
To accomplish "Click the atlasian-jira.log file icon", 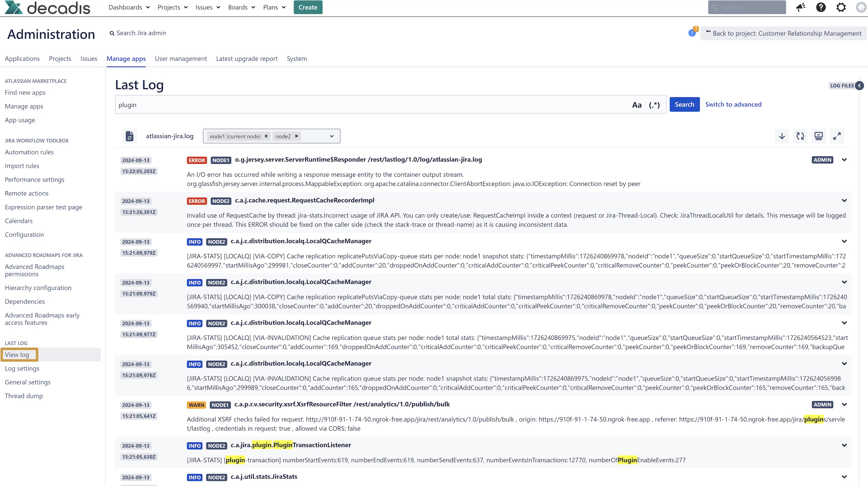I will click(130, 136).
